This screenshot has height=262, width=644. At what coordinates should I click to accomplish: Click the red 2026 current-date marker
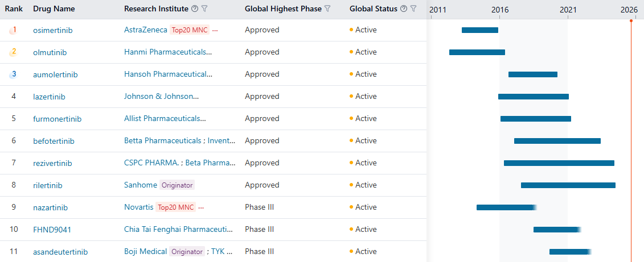point(631,21)
